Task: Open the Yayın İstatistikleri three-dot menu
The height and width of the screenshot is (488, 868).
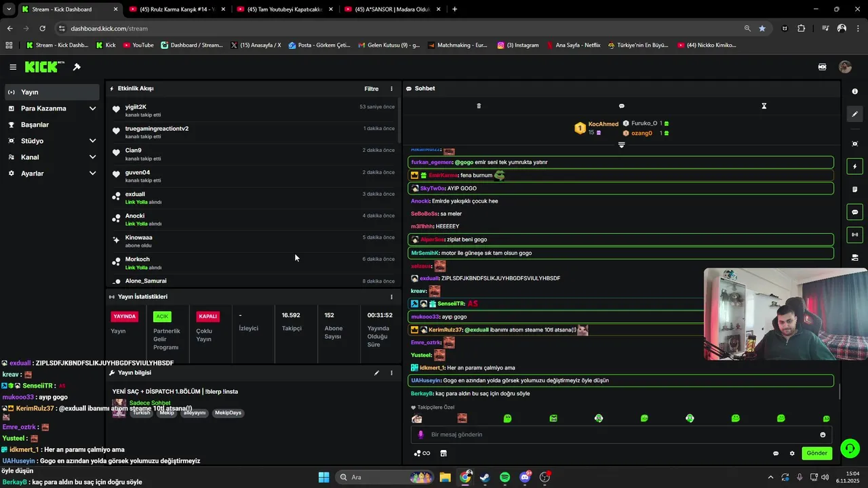Action: [391, 297]
